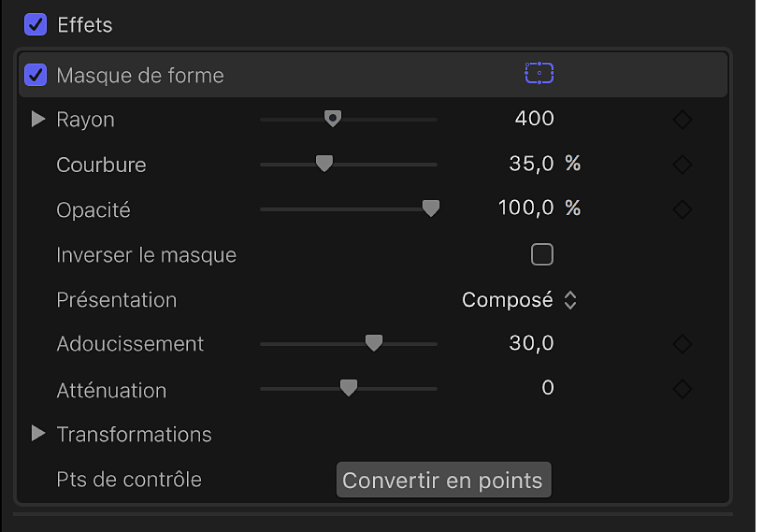
Task: Click the Rayon keyframe diamond
Action: click(682, 120)
